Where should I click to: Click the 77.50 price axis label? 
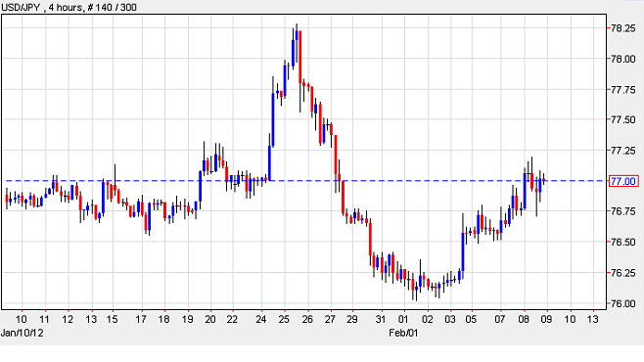(623, 119)
